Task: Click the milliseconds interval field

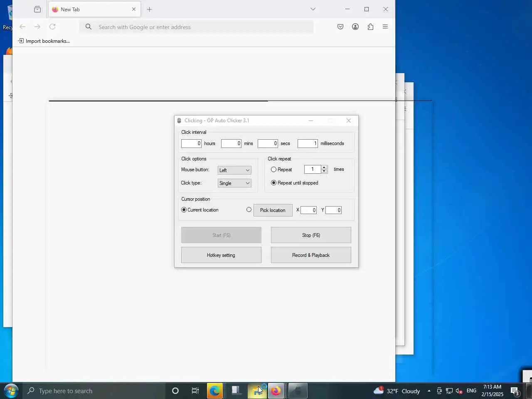Action: coord(308,143)
